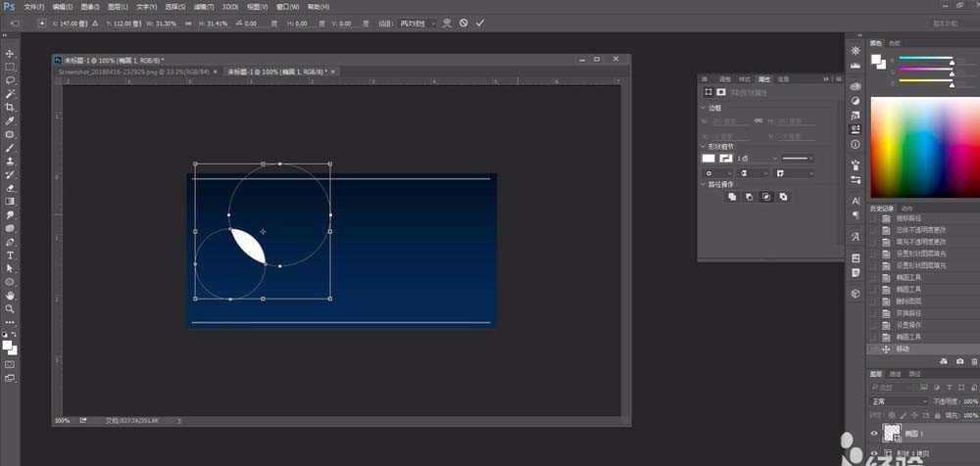Select the Move tool in toolbar

10,54
